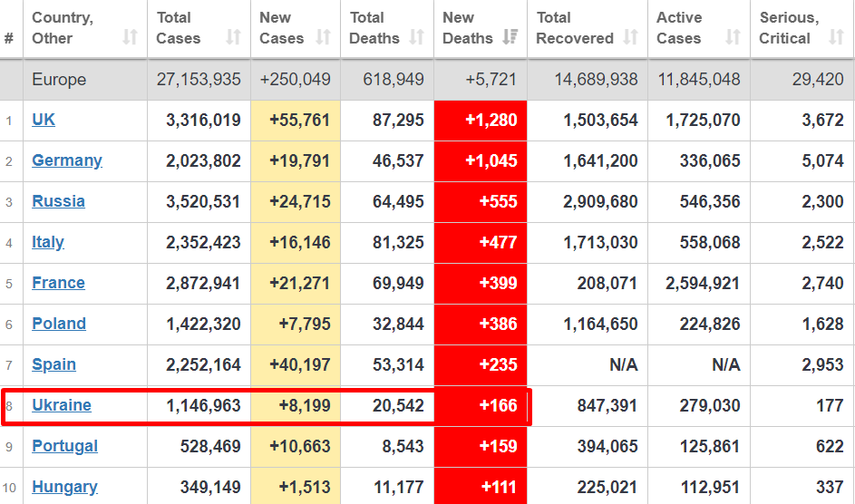
Task: Visit the Portugal country link
Action: click(x=64, y=446)
